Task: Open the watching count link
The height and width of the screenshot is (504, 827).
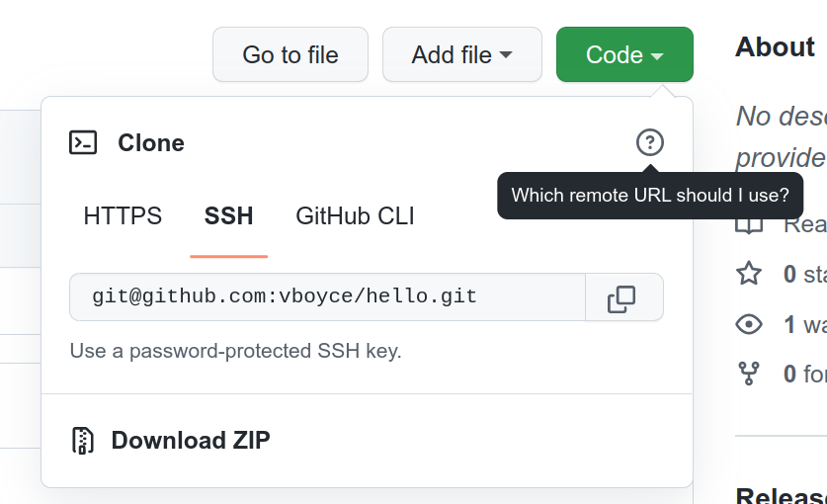Action: [805, 324]
